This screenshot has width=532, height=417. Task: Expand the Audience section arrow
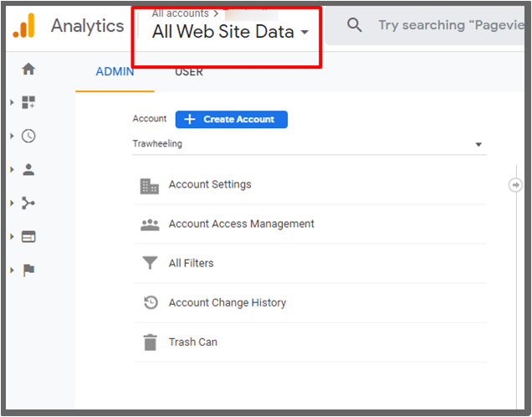(12, 169)
